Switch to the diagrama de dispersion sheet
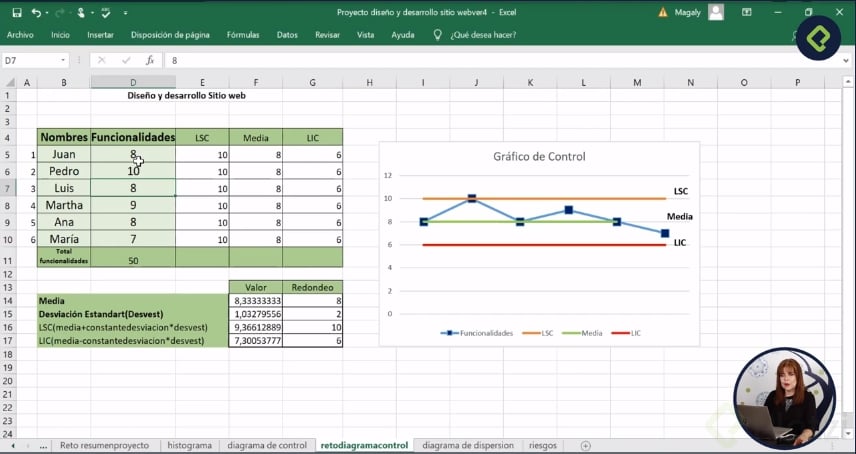 coord(468,445)
